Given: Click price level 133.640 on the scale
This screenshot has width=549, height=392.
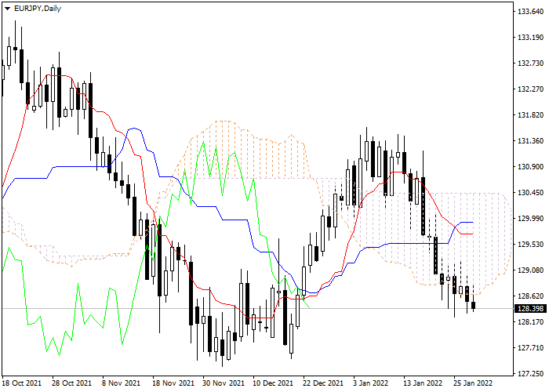Looking at the screenshot, I should pos(531,12).
